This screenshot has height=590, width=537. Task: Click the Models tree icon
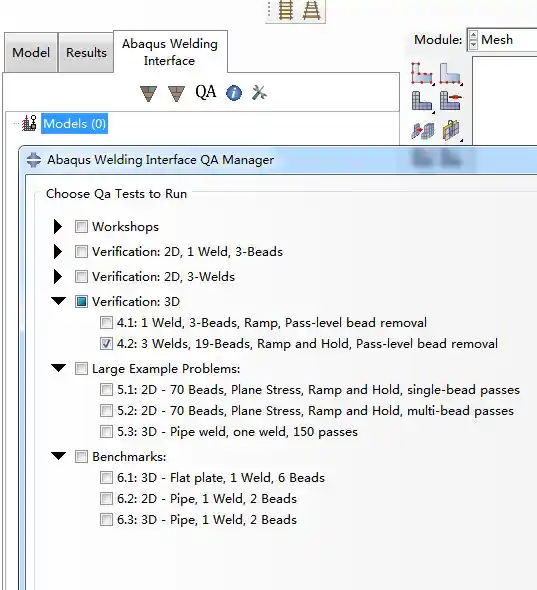point(29,123)
